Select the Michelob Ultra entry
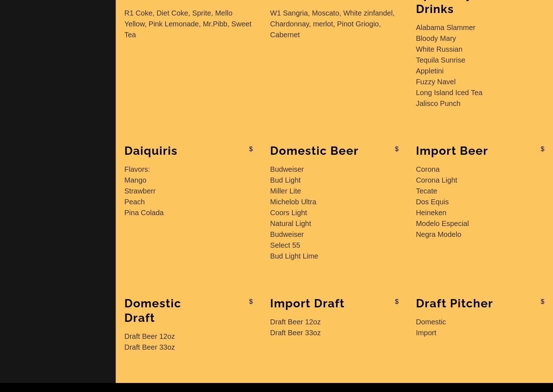The image size is (553, 392). (x=293, y=202)
